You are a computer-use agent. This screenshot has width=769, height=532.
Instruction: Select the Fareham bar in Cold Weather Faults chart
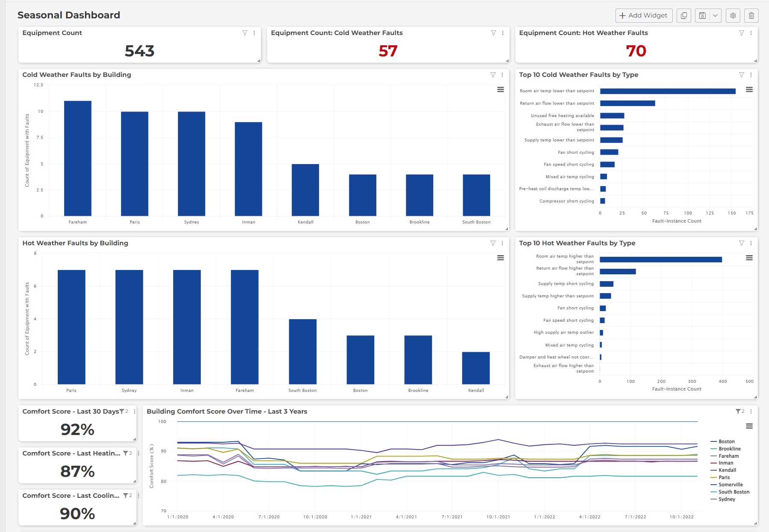(78, 158)
